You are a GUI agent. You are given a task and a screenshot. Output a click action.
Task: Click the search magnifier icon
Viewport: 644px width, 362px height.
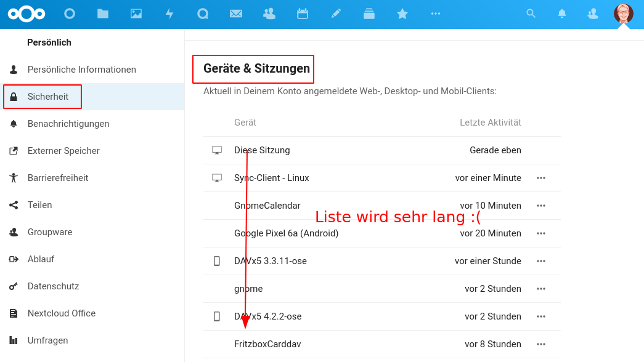coord(531,14)
